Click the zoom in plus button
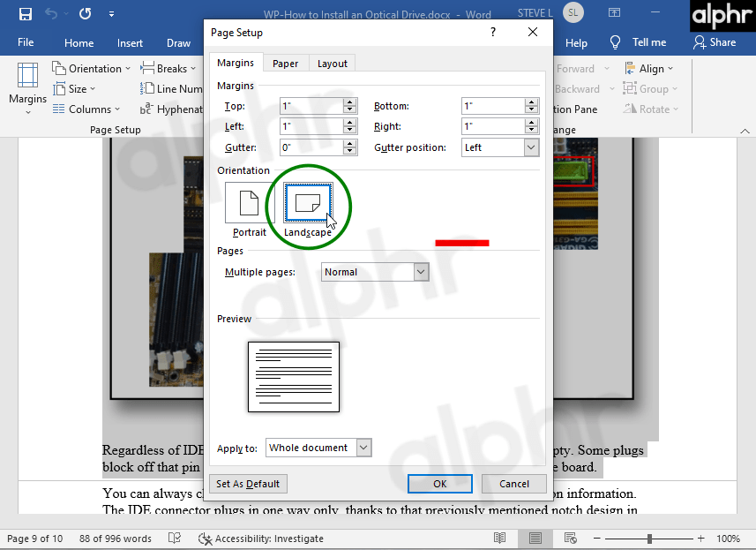Image resolution: width=756 pixels, height=550 pixels. pyautogui.click(x=701, y=538)
